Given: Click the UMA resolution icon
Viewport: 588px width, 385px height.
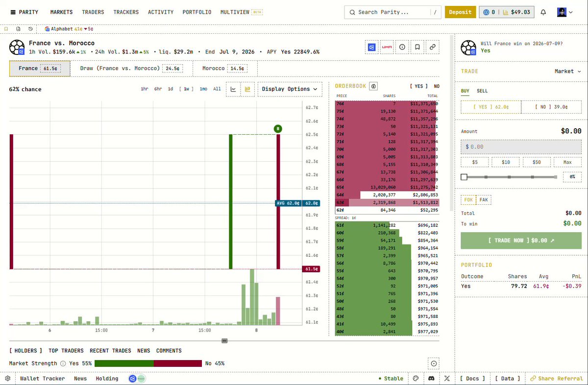Looking at the screenshot, I should pos(387,47).
